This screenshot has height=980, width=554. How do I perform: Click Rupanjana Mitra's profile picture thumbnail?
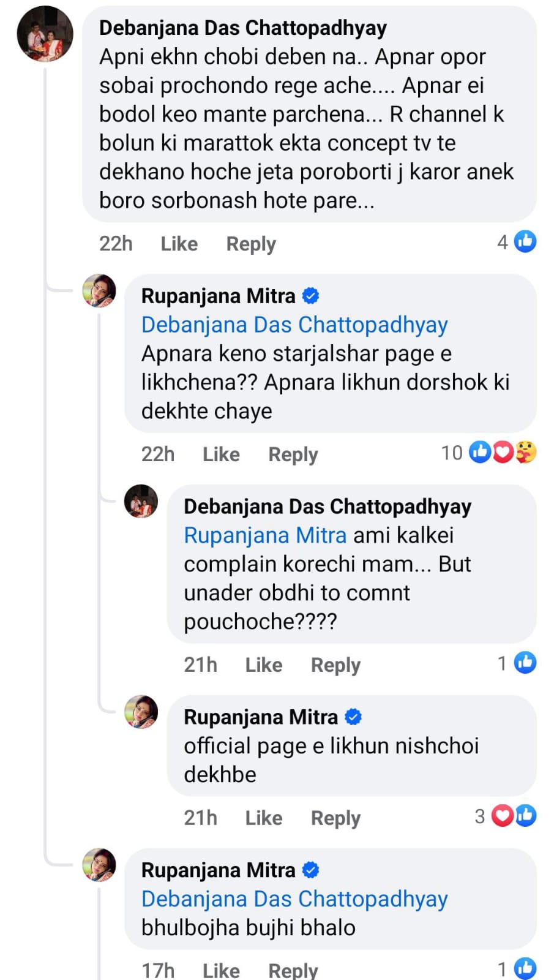(x=99, y=291)
